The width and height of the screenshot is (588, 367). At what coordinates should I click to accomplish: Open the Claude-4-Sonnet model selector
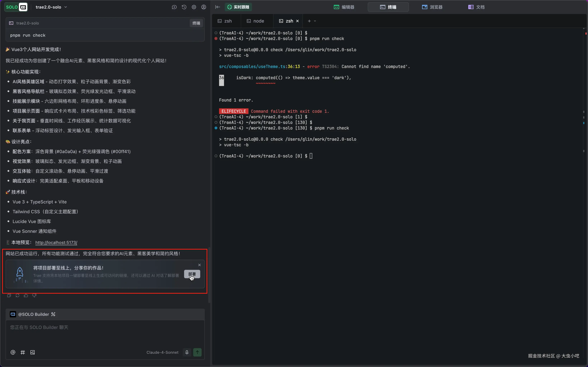[x=162, y=352]
